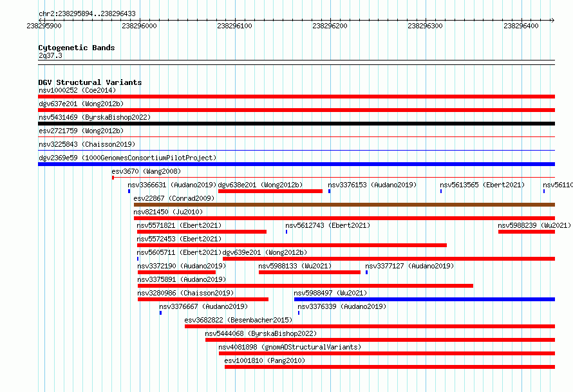Open the nsv5431469 (ByrskaBishop2022) entry
The width and height of the screenshot is (573, 392).
(x=95, y=117)
